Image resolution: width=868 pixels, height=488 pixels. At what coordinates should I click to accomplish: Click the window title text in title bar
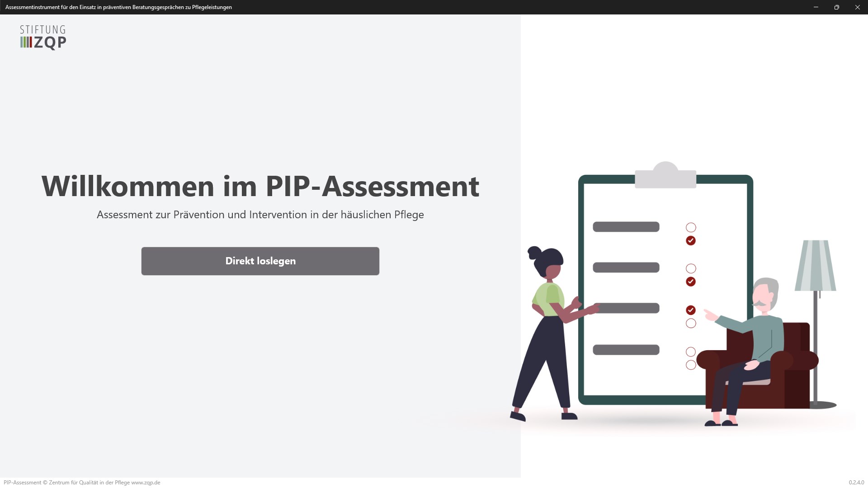(x=118, y=7)
